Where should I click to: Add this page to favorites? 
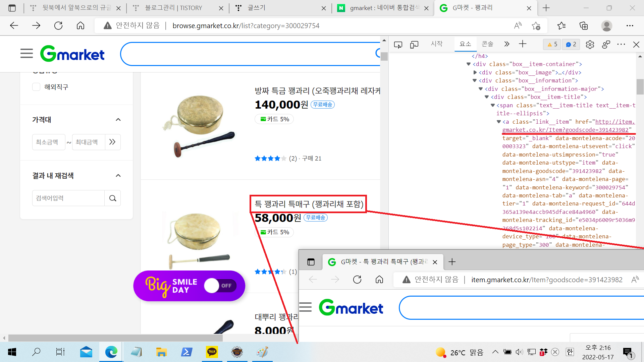click(536, 25)
